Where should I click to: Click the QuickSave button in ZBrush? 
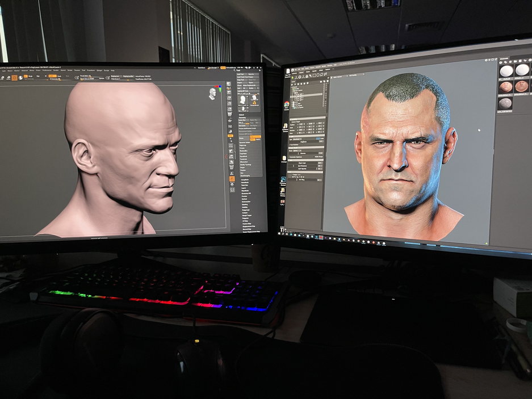point(202,68)
